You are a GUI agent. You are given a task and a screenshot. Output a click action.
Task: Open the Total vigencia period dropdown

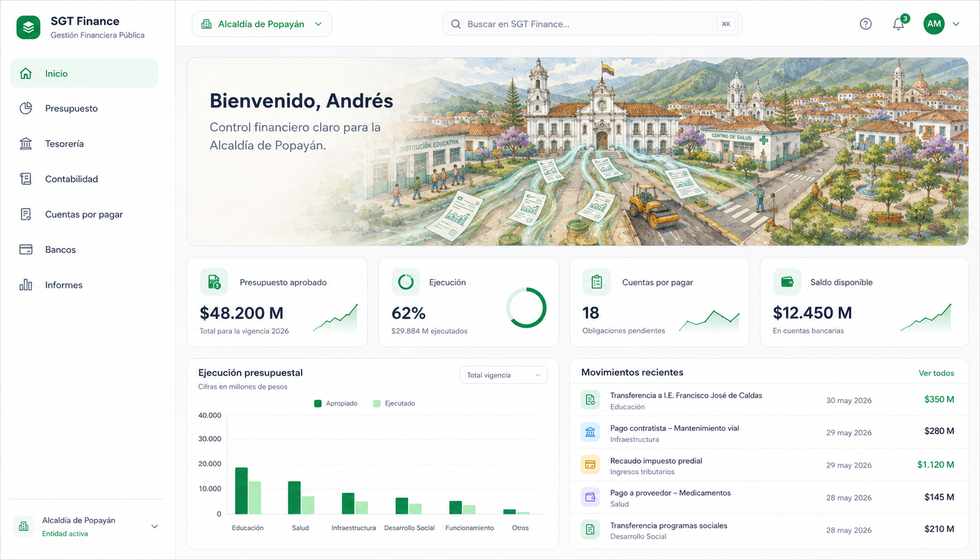pos(504,375)
